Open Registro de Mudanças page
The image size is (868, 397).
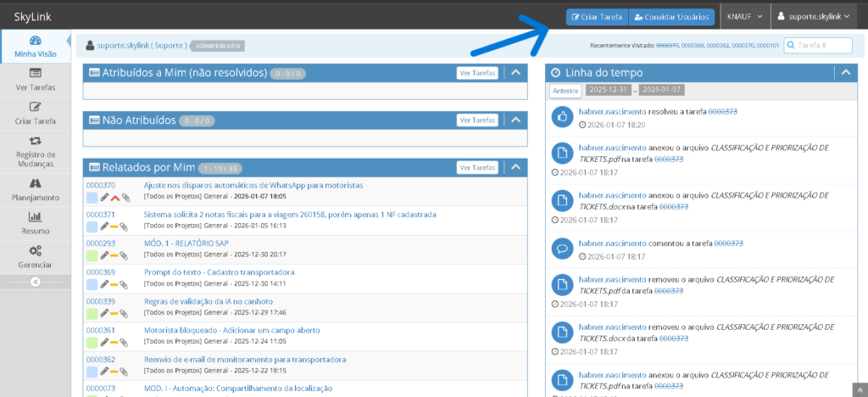tap(36, 141)
